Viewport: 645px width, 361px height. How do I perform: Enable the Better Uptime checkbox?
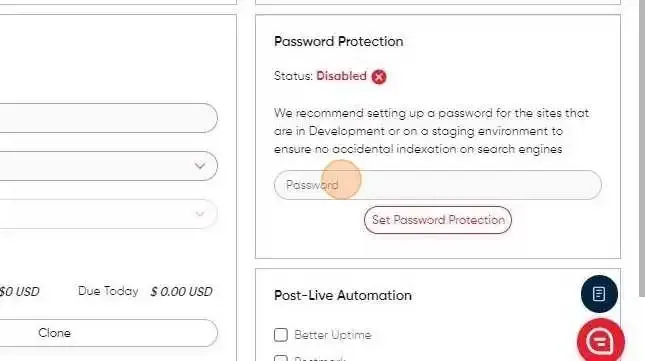tap(281, 335)
